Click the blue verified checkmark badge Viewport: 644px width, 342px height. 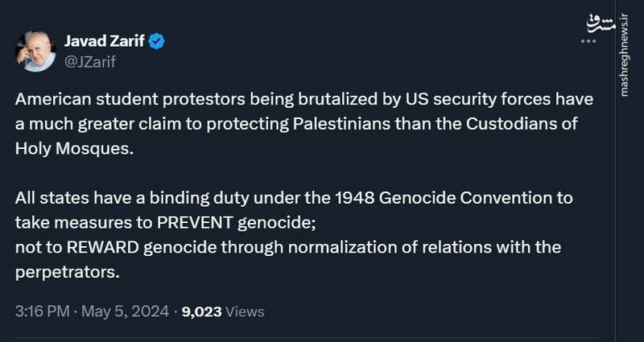158,41
